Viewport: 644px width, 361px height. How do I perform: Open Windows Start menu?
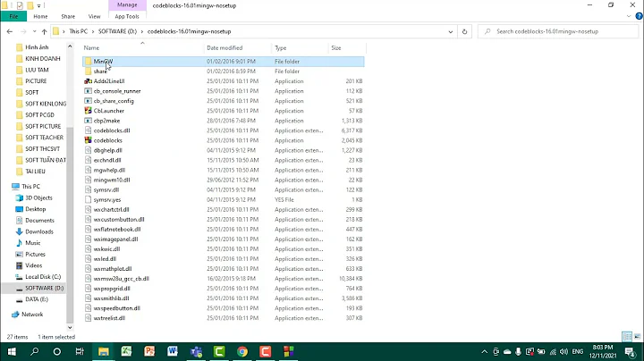[12, 351]
